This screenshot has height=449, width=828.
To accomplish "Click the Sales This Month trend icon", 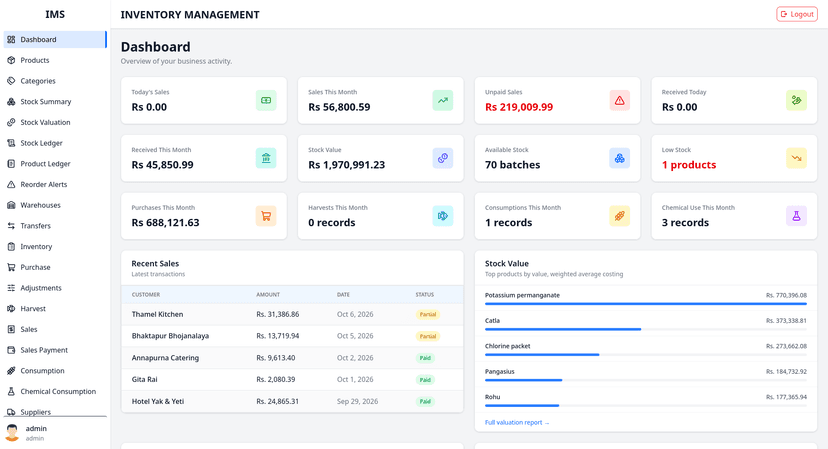I will (x=443, y=100).
